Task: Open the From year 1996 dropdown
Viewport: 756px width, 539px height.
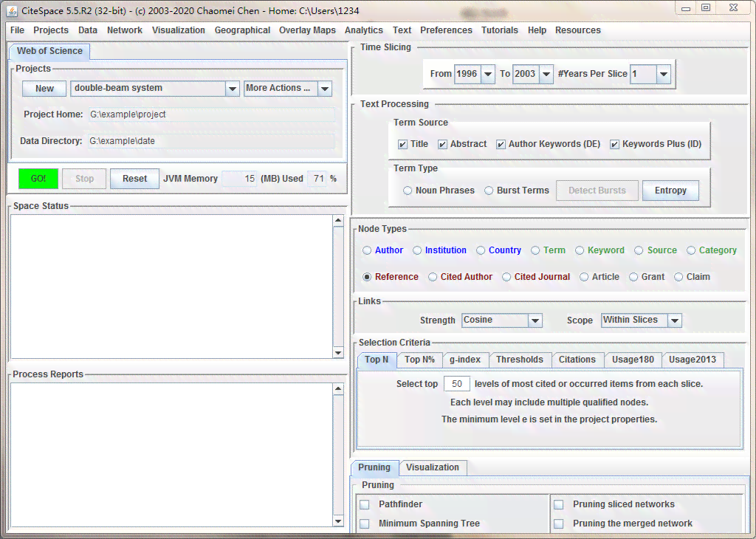Action: click(488, 75)
